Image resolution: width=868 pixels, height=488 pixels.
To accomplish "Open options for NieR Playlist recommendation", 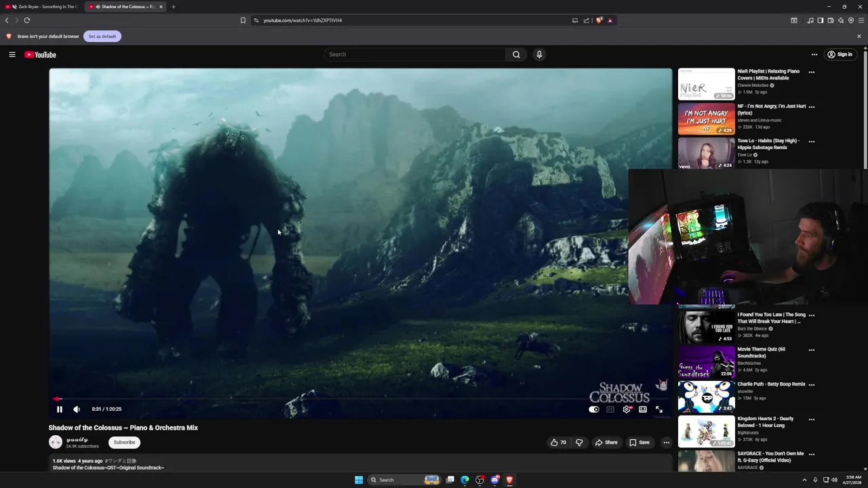I will 812,72.
